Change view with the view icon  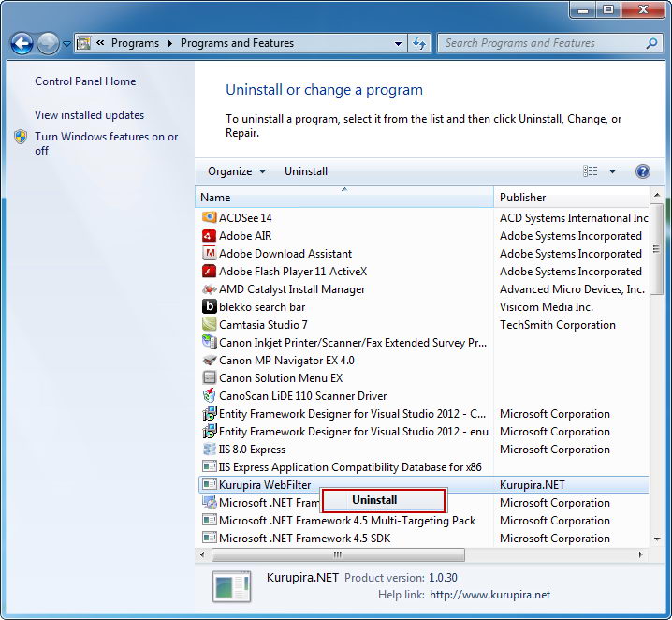tap(591, 171)
